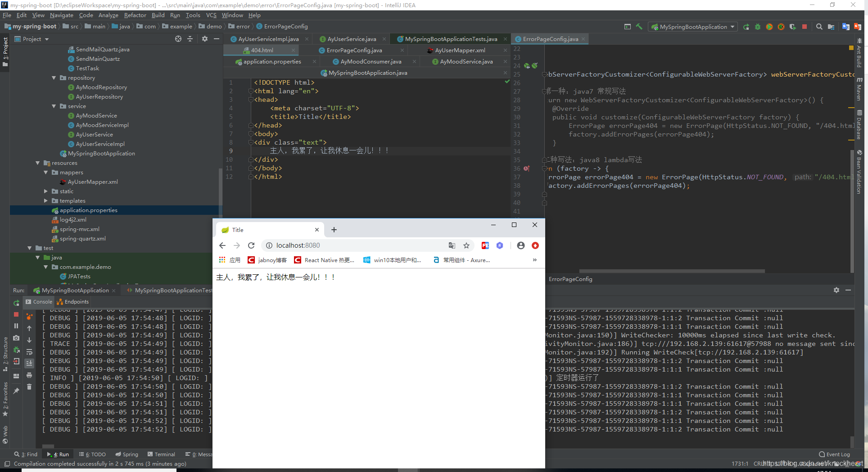Image resolution: width=868 pixels, height=472 pixels.
Task: Click the console horizontal scrollbar thumb
Action: 48,447
